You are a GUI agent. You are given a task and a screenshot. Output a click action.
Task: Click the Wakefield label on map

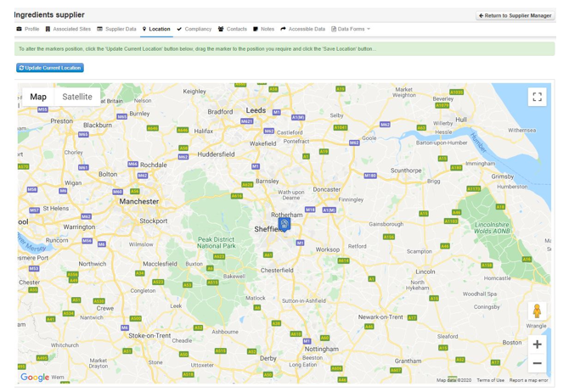pos(262,143)
